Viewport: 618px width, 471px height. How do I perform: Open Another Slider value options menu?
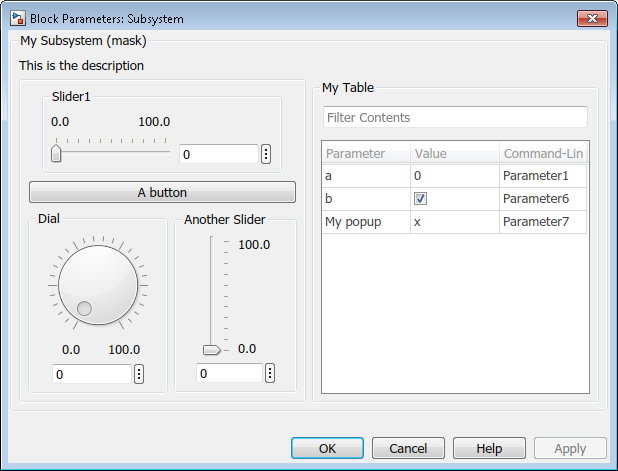click(x=269, y=374)
